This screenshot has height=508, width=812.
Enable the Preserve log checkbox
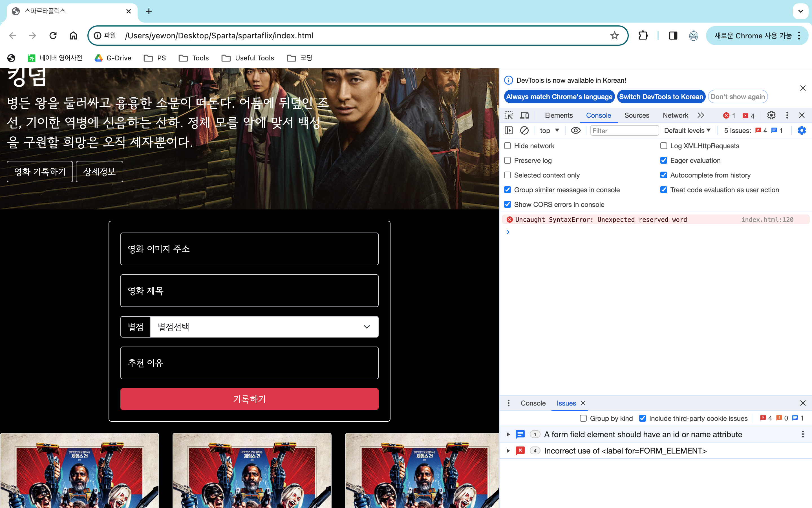pos(508,160)
